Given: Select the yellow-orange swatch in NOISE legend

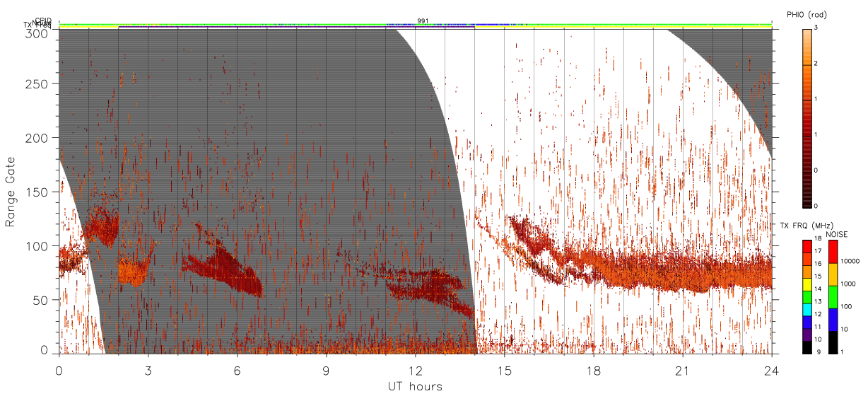Looking at the screenshot, I should point(833,274).
